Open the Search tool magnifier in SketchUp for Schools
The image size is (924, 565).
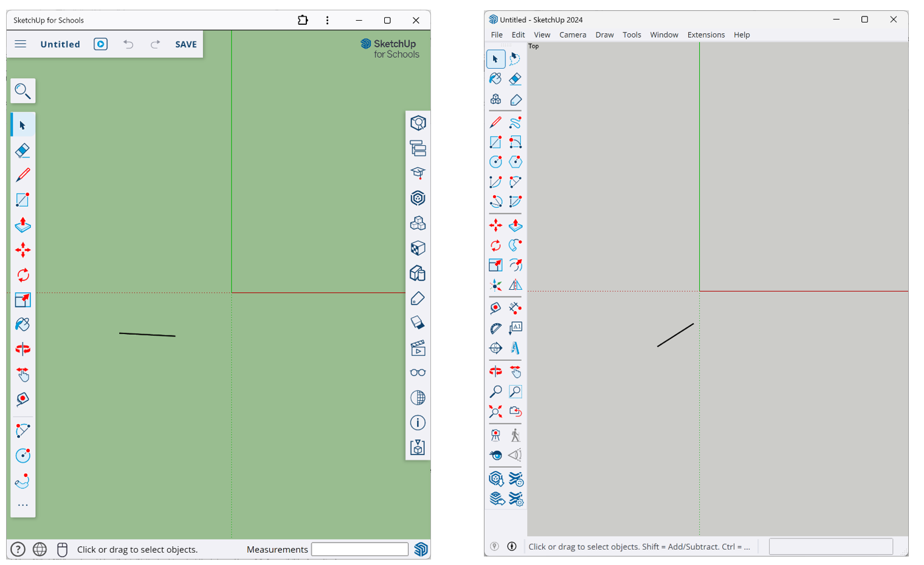pyautogui.click(x=22, y=91)
